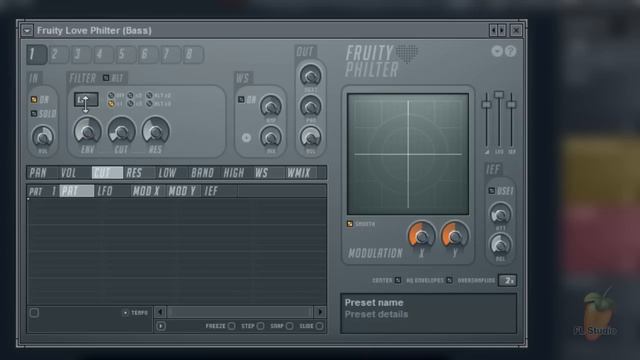Screen dimensions: 640x360
Task: Click the IEF REL knob
Action: click(x=500, y=244)
